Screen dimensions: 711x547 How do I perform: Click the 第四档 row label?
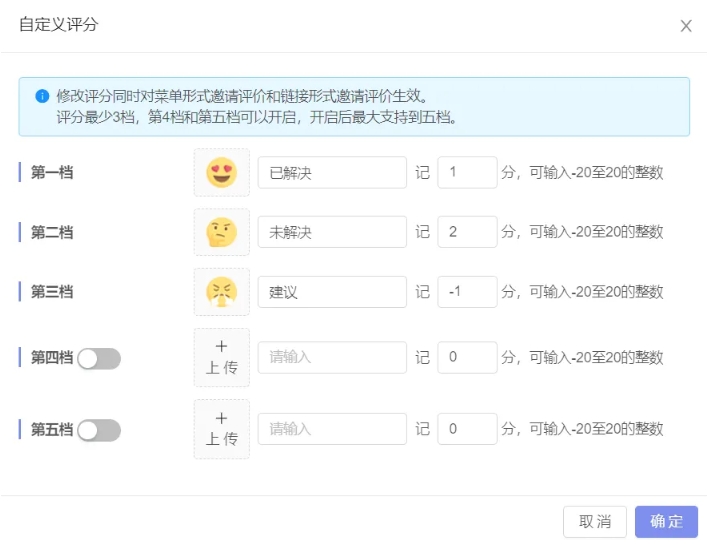coord(52,357)
